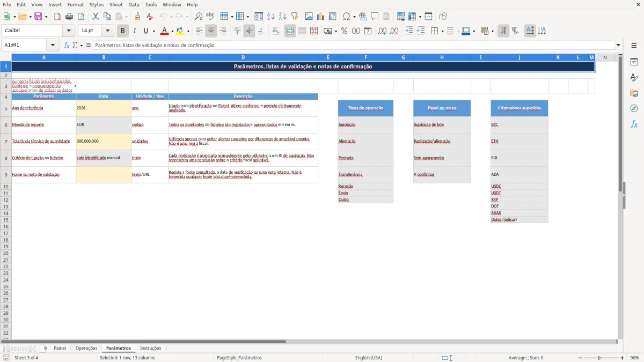
Task: Click the formula input line
Action: click(354, 45)
